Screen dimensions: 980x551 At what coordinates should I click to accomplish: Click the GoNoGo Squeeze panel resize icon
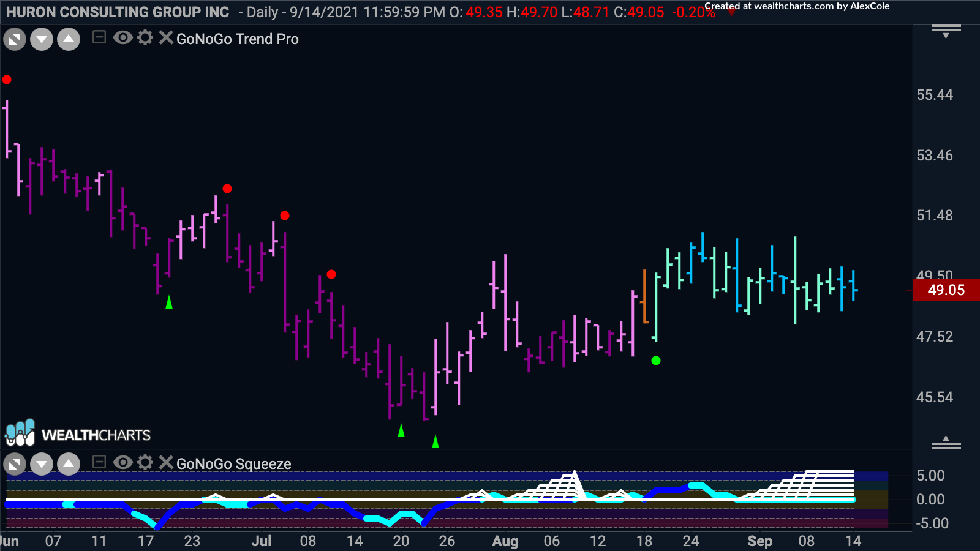(15, 464)
